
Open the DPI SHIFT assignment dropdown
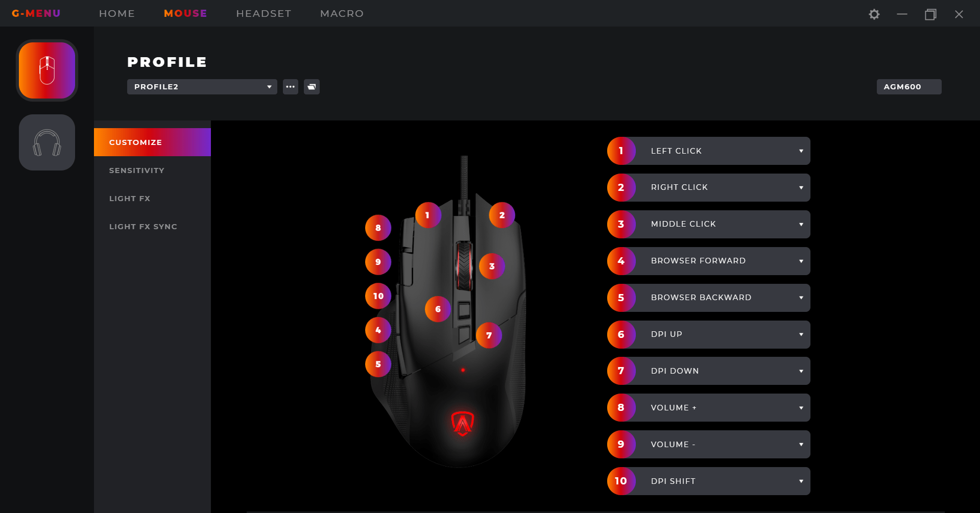pos(709,481)
